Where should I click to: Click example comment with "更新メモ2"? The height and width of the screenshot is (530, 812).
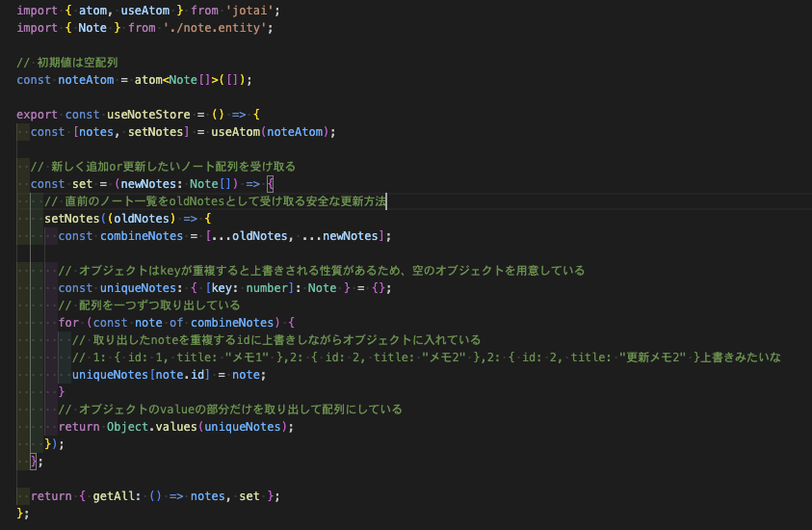click(x=426, y=358)
